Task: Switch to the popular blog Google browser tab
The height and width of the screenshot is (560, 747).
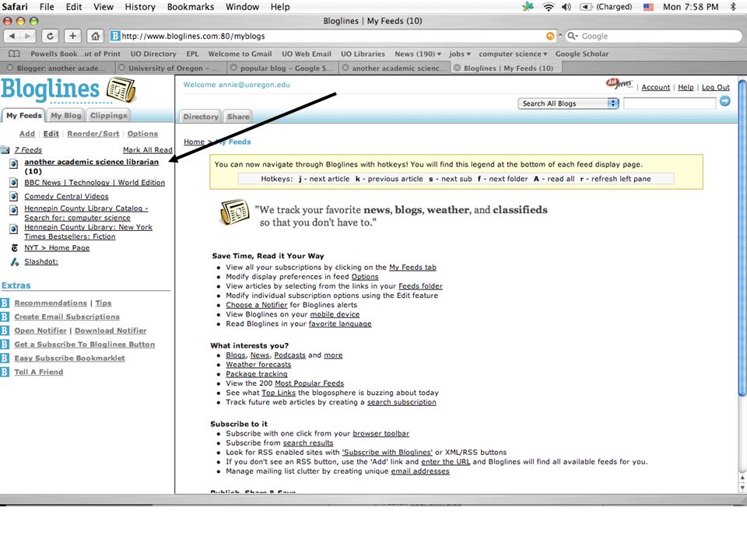Action: click(283, 68)
